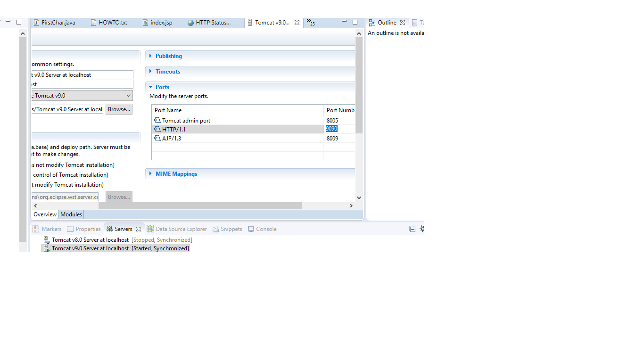Switch to the Modules page tab
644x362 pixels.
pyautogui.click(x=71, y=214)
